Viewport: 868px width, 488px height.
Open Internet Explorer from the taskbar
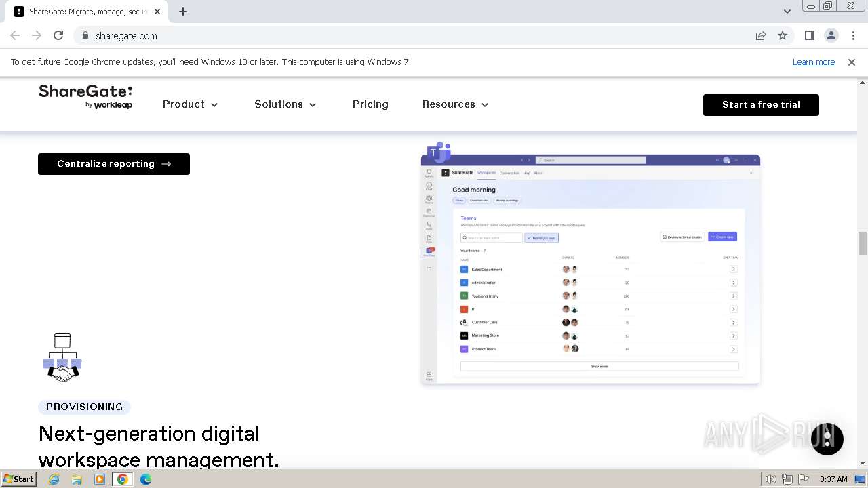(54, 479)
